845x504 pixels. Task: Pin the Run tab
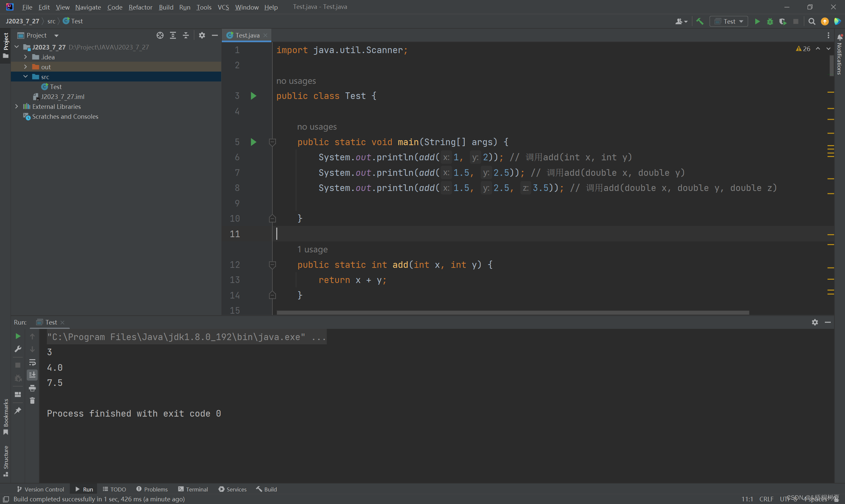pos(18,411)
